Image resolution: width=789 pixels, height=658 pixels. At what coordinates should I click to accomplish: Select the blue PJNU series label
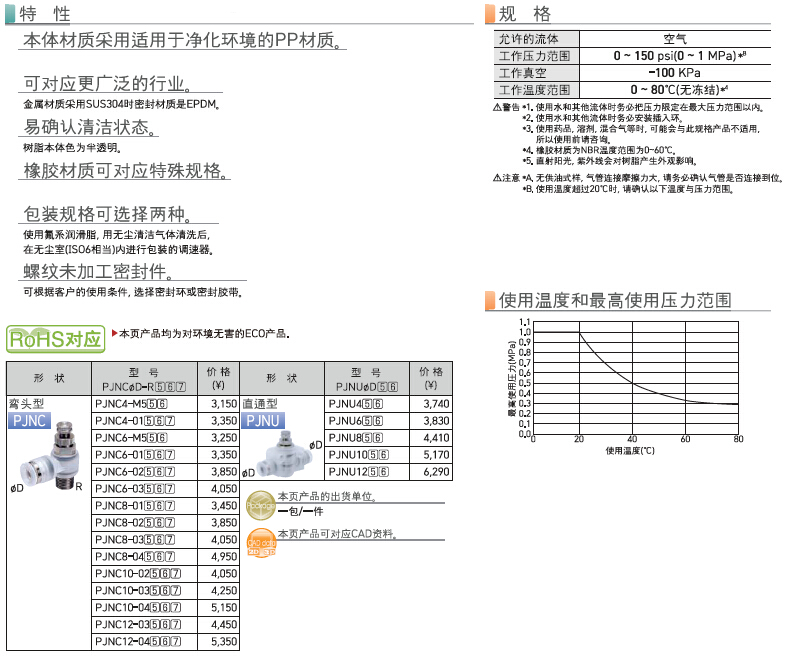(x=263, y=421)
